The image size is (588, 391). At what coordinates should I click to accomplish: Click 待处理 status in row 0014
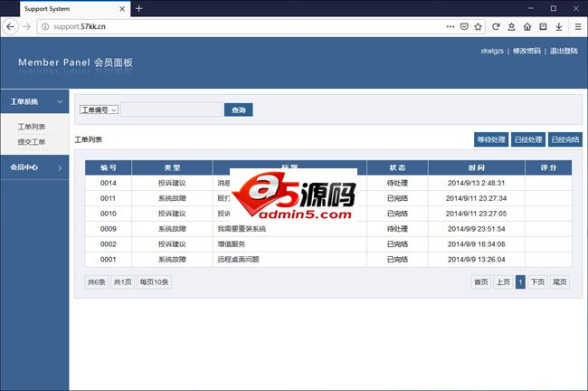pos(397,183)
